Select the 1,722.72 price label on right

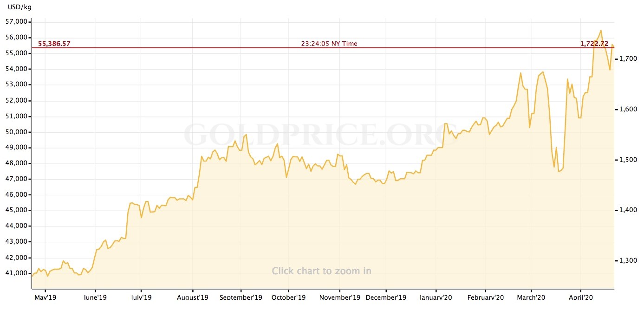click(x=594, y=44)
